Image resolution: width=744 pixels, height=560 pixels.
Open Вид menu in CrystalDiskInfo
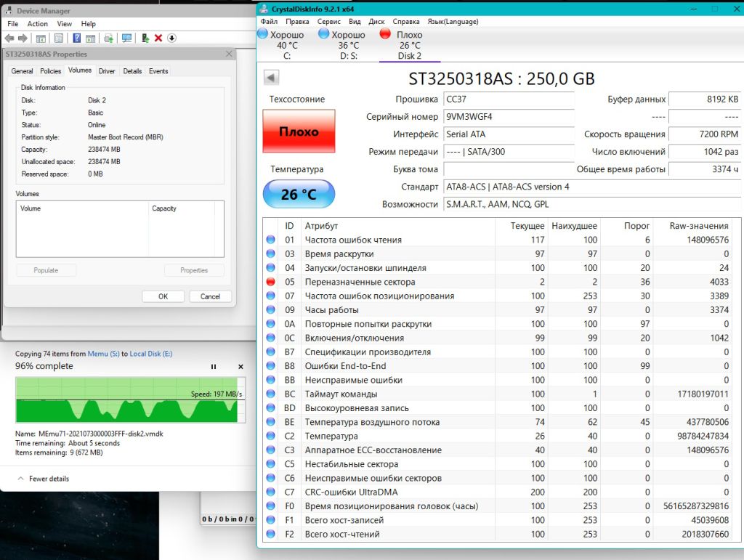[355, 21]
